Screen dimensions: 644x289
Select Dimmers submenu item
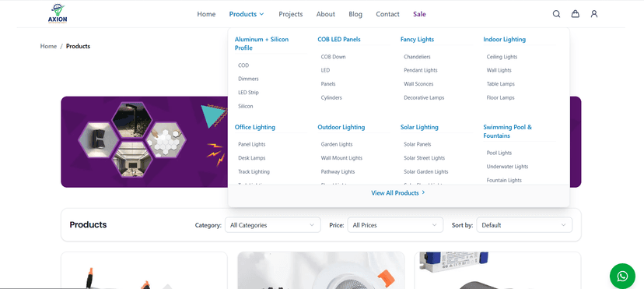[248, 79]
